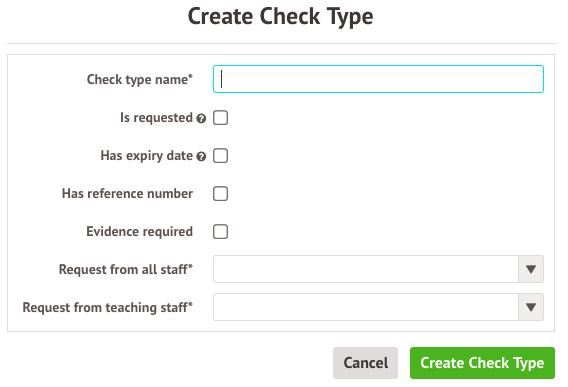Open help icon next to Has expiry date
This screenshot has width=568, height=387.
[201, 157]
